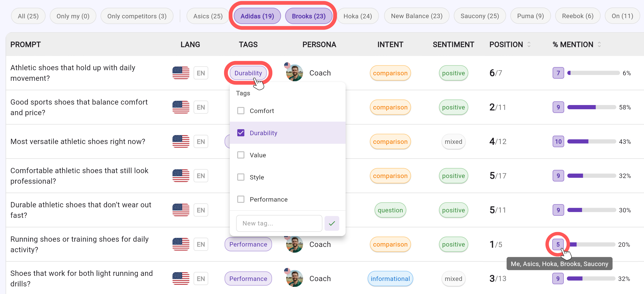
Task: Select the "All (25)" filter tab
Action: 28,16
